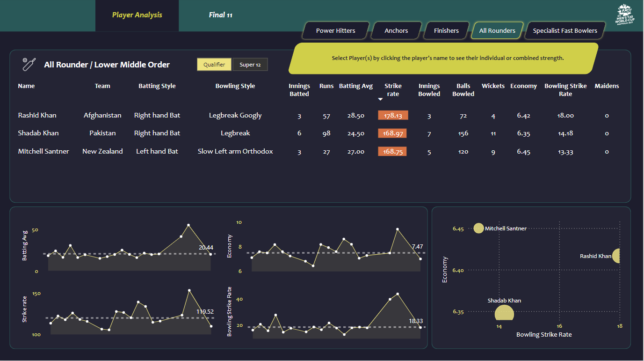
Task: Select the Anchors category button
Action: [396, 31]
